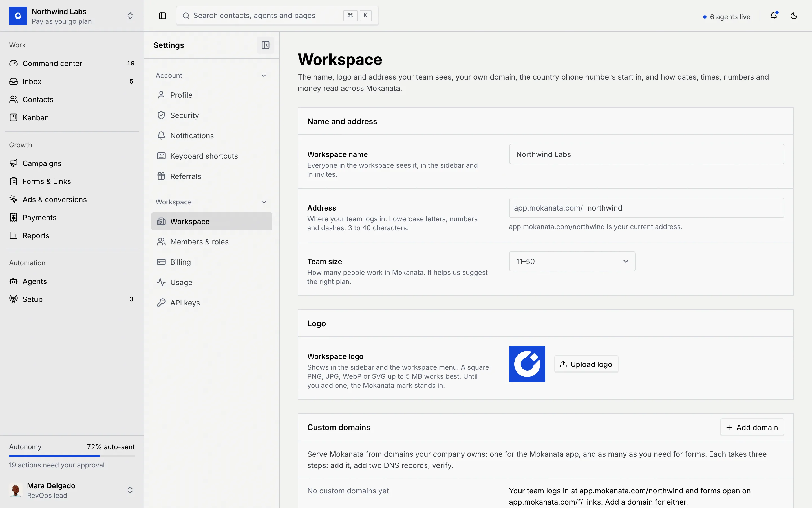
Task: Open Forms & Links clipboard icon
Action: [x=14, y=181]
